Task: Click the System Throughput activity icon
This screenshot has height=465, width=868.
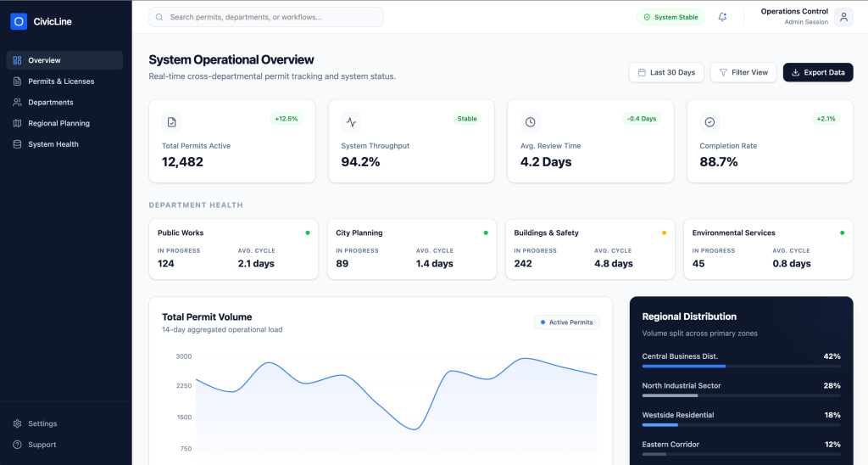Action: 351,122
